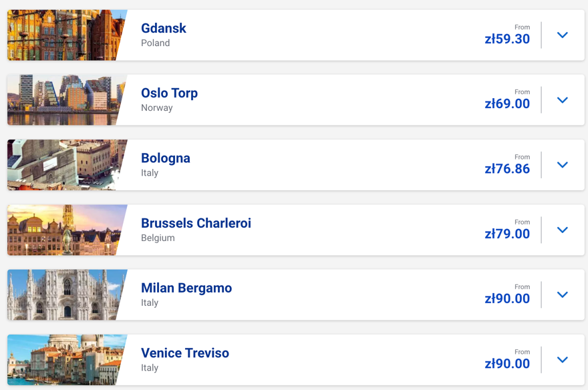Expand the Venice Treviso chevron
The width and height of the screenshot is (588, 390).
tap(562, 360)
